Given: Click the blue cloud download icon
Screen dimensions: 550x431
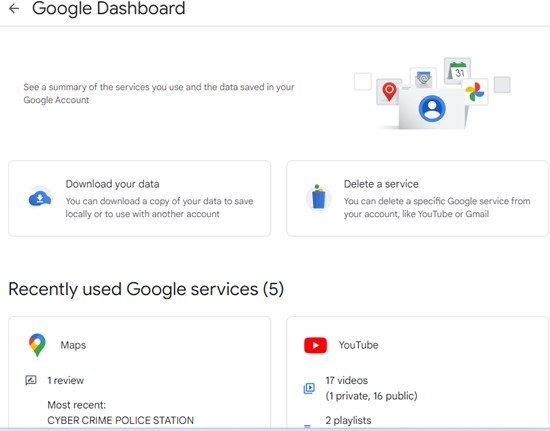Looking at the screenshot, I should point(40,198).
